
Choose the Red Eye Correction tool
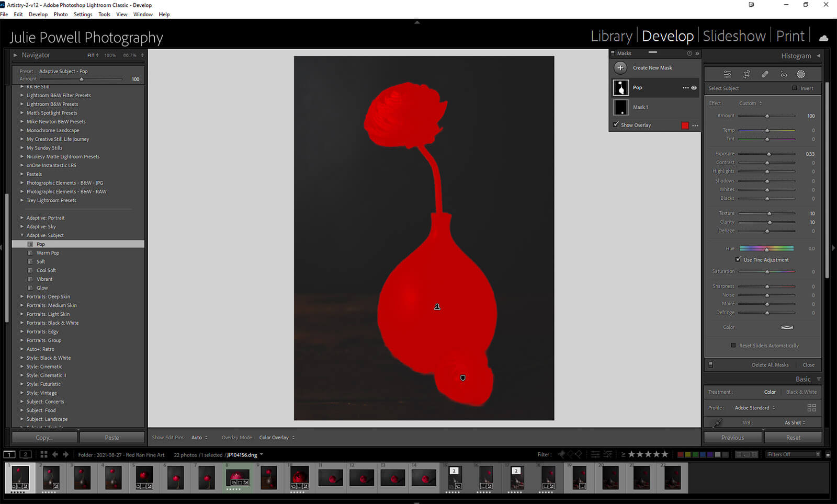point(783,74)
